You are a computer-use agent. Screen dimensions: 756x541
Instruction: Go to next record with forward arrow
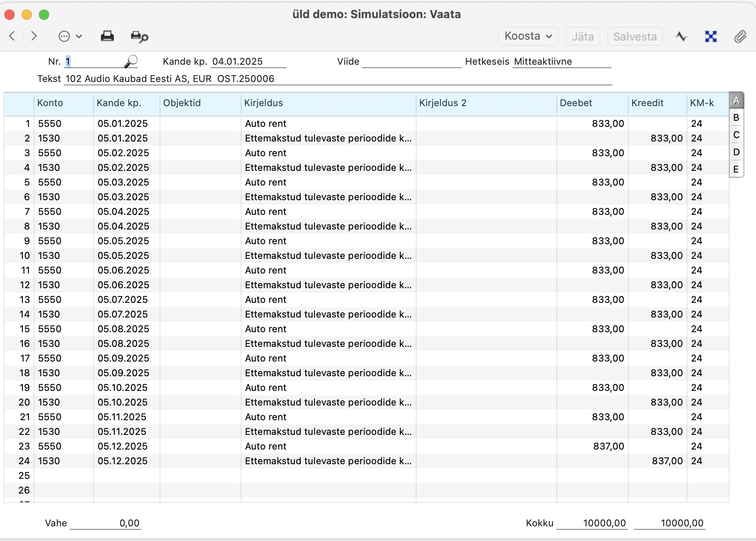click(x=34, y=36)
